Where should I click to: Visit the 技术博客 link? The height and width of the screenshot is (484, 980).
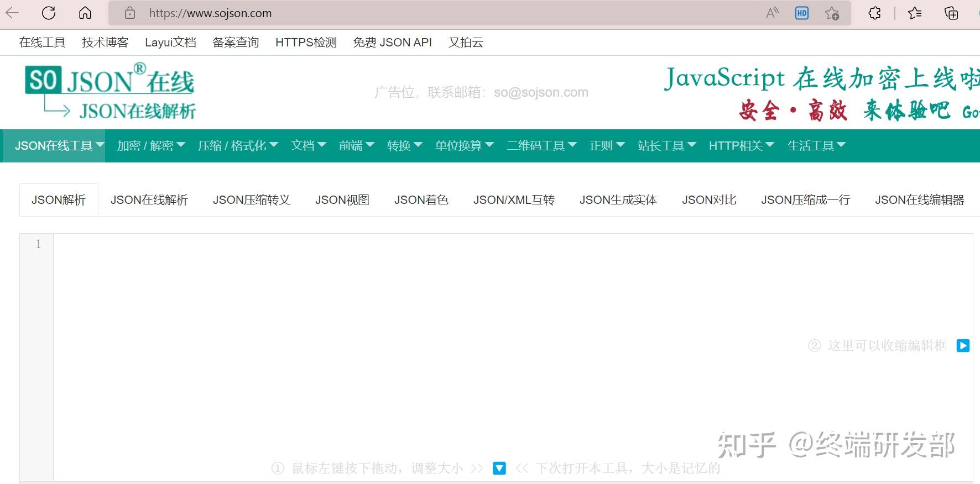coord(105,43)
